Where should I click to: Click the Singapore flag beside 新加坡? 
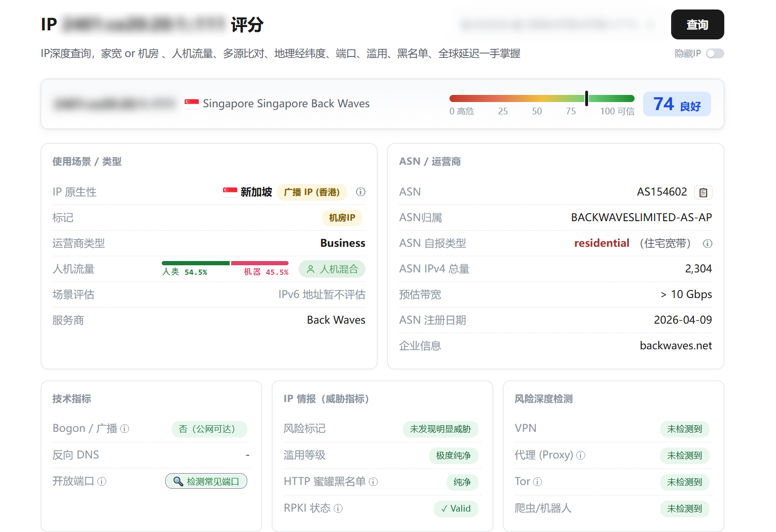coord(230,192)
